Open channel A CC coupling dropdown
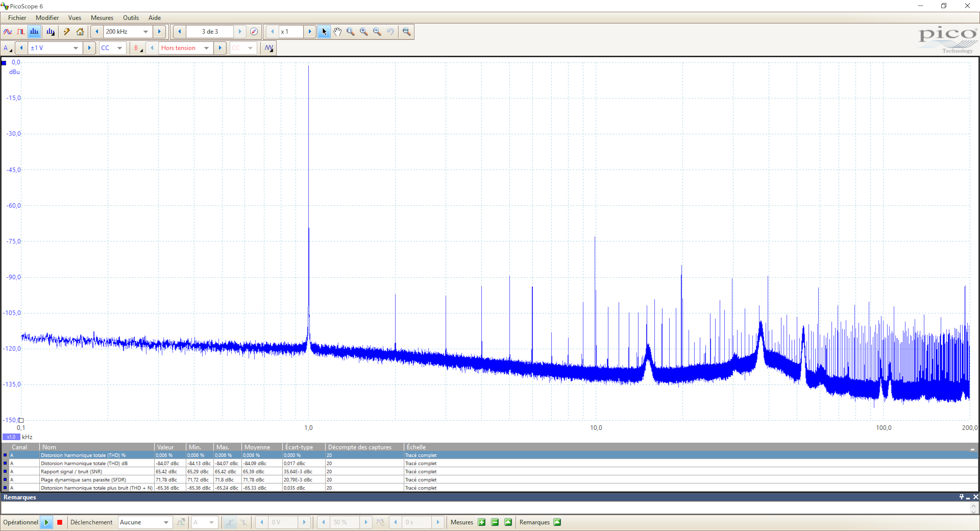This screenshot has height=531, width=980. (x=119, y=48)
